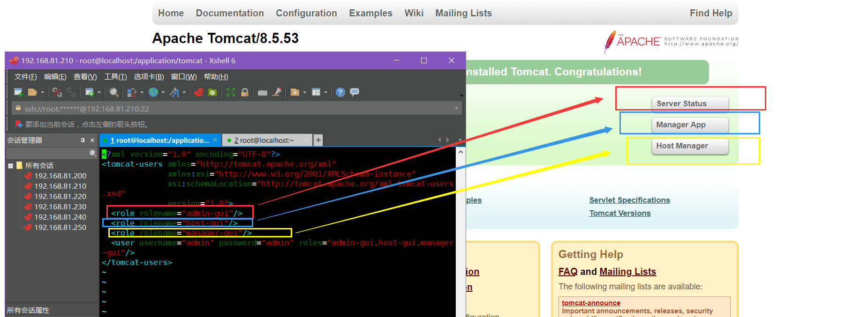
Task: Open the 帮助(H) menu
Action: click(216, 77)
